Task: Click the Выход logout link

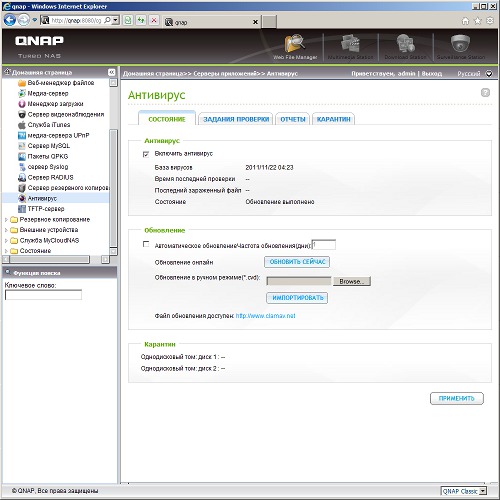Action: pos(432,73)
